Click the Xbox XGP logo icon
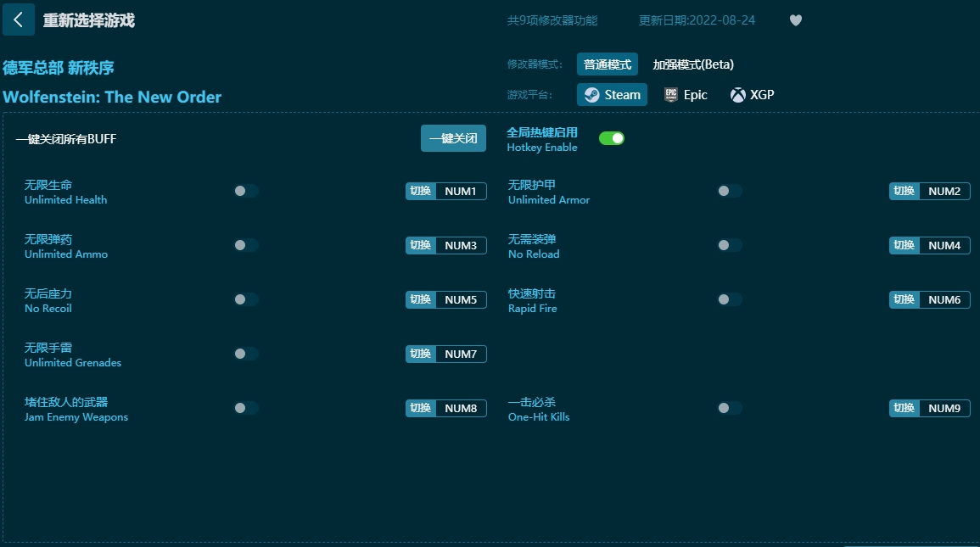Screen dimensions: 980x547 click(x=738, y=95)
